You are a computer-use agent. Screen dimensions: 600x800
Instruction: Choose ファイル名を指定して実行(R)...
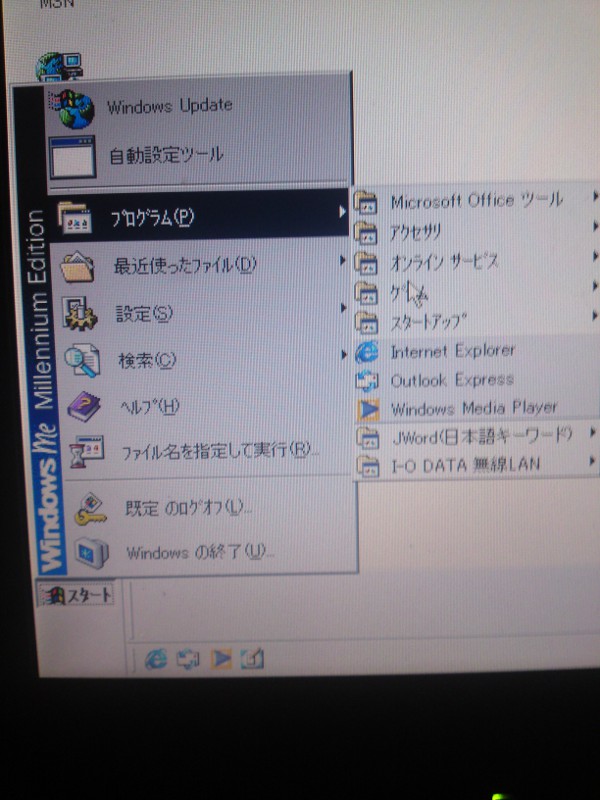pos(205,451)
